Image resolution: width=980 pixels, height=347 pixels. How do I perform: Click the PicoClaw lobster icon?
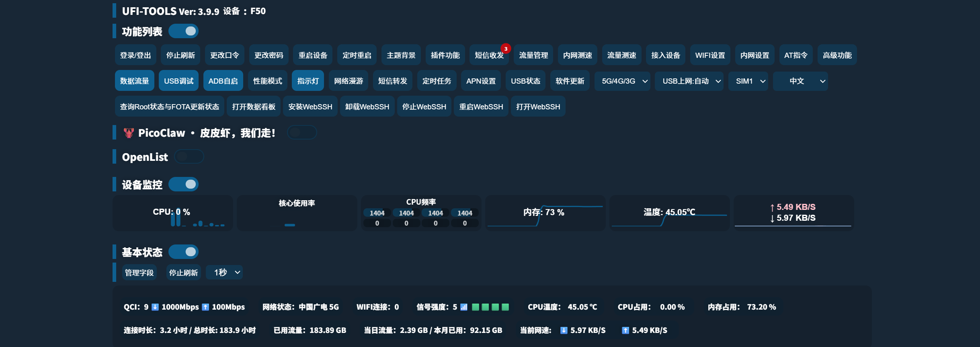point(129,133)
